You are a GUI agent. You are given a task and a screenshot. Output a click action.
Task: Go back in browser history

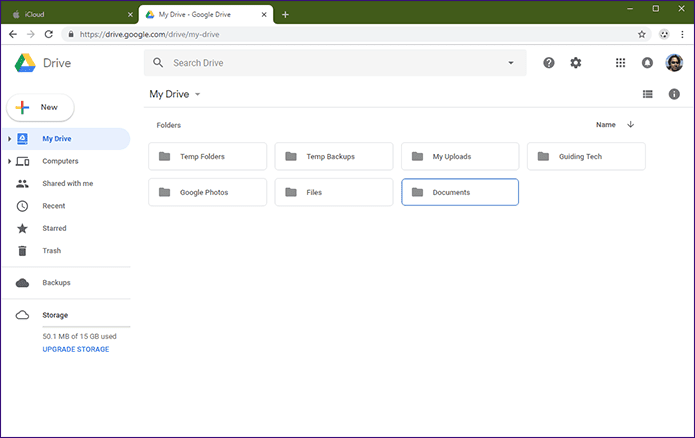point(13,34)
